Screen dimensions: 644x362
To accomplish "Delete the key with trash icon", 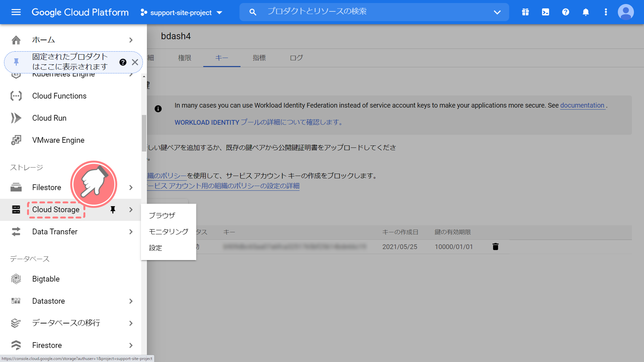I will click(496, 247).
